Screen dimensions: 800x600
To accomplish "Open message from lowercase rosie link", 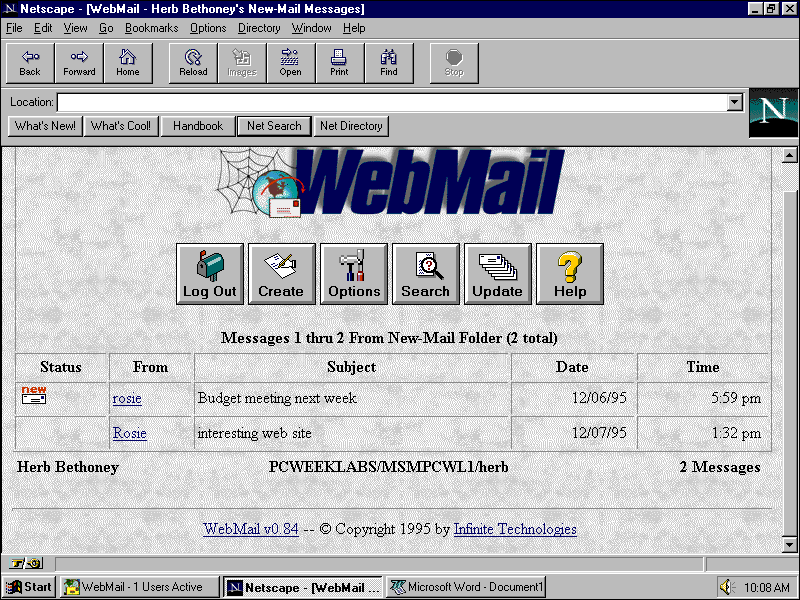I will (127, 398).
